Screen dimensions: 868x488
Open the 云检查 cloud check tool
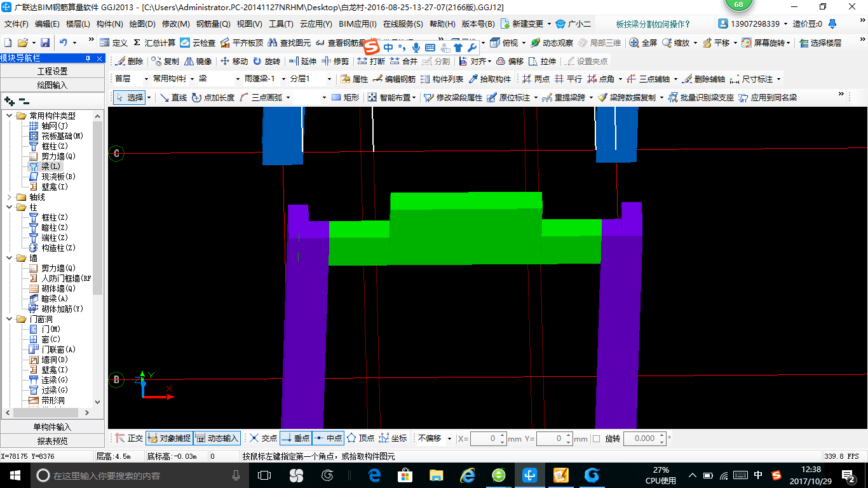point(198,43)
